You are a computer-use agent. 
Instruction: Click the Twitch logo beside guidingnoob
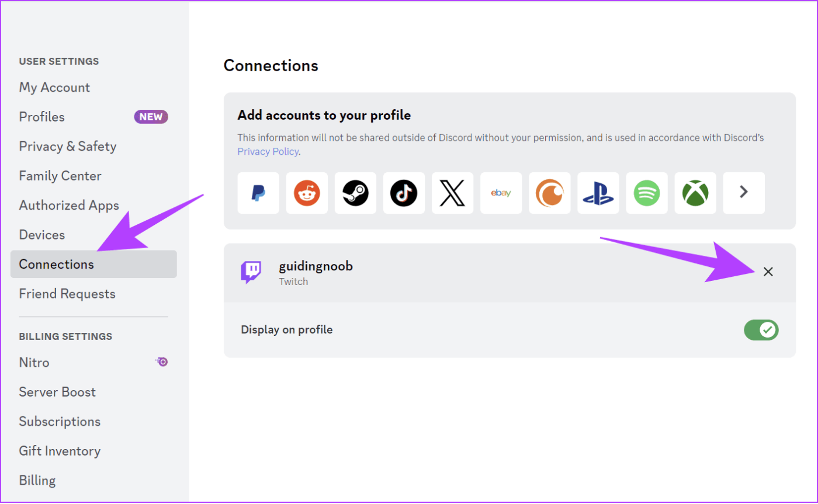[251, 273]
